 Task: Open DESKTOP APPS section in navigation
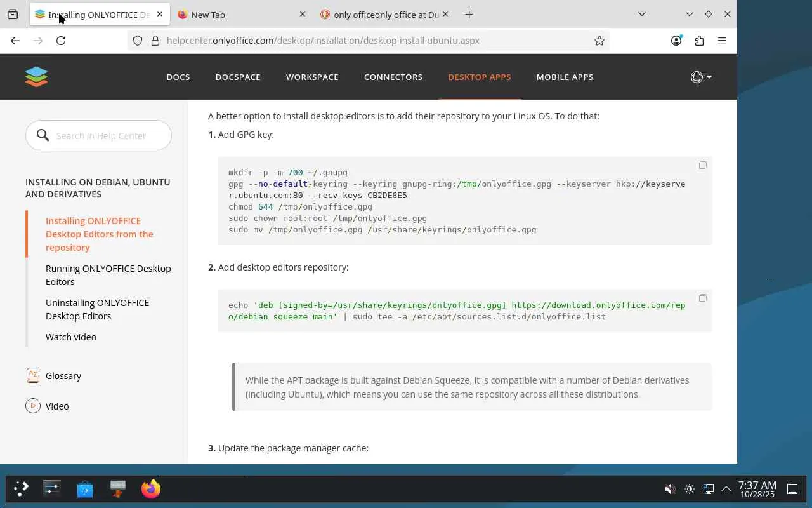tap(479, 77)
